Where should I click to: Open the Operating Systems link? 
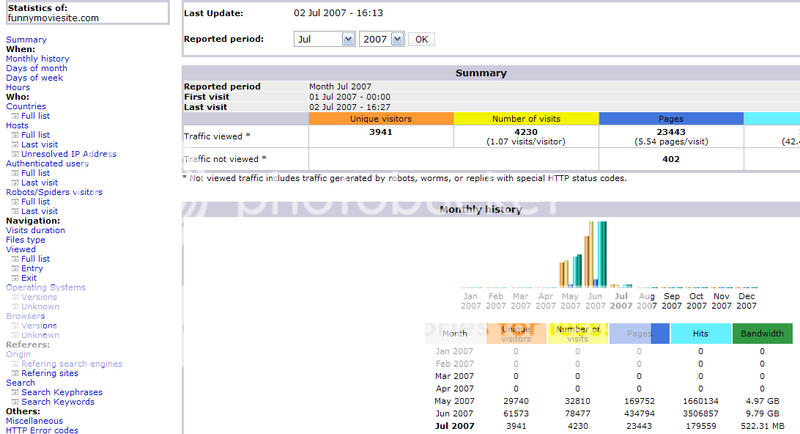(x=45, y=288)
